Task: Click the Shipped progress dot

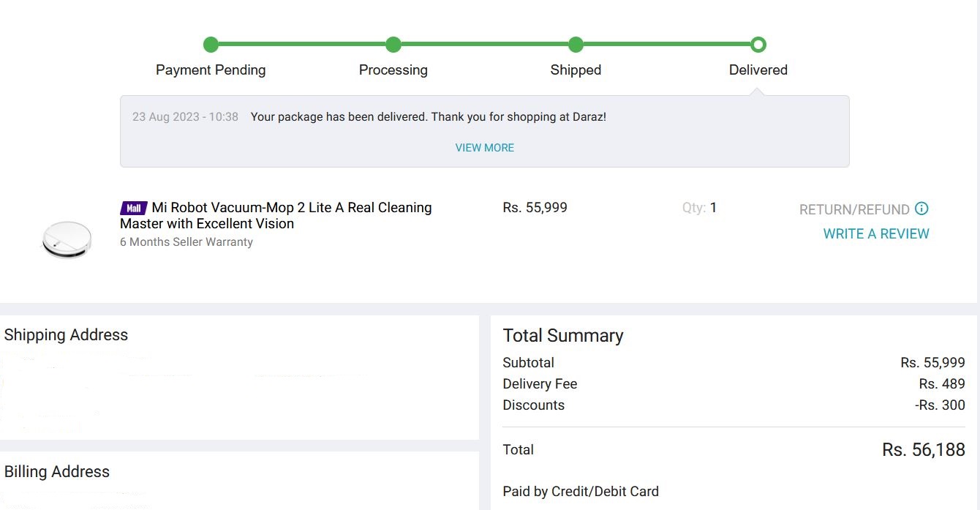Action: click(x=576, y=45)
